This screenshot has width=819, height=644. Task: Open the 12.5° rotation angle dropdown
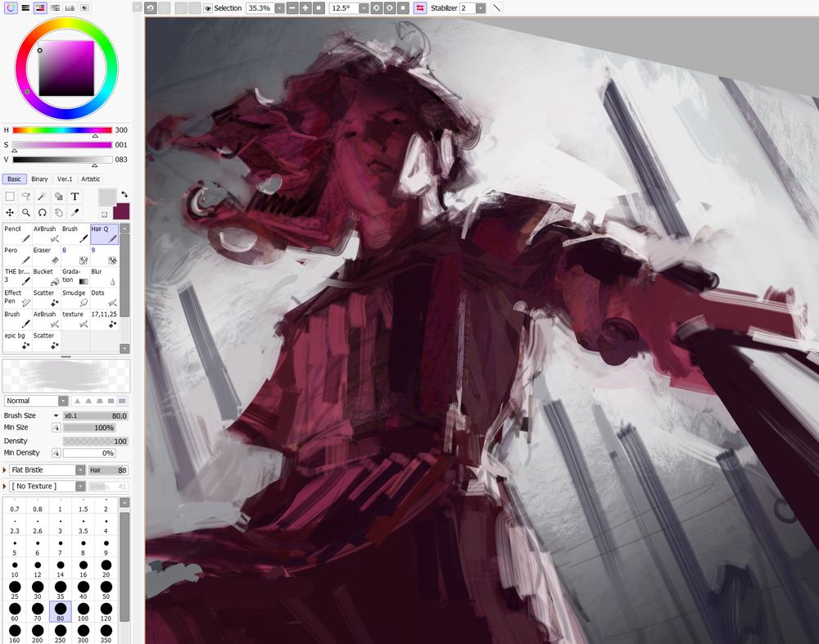363,8
